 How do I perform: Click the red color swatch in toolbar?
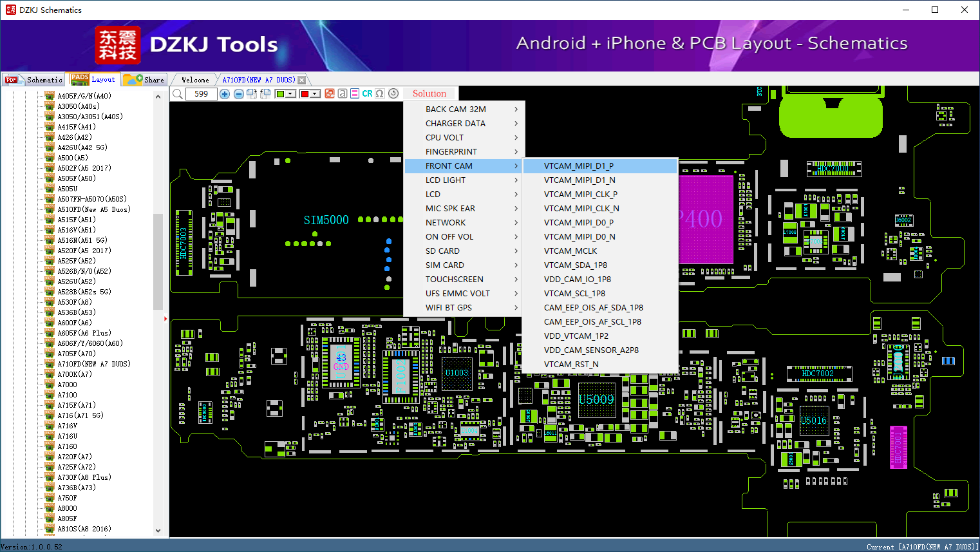(305, 94)
